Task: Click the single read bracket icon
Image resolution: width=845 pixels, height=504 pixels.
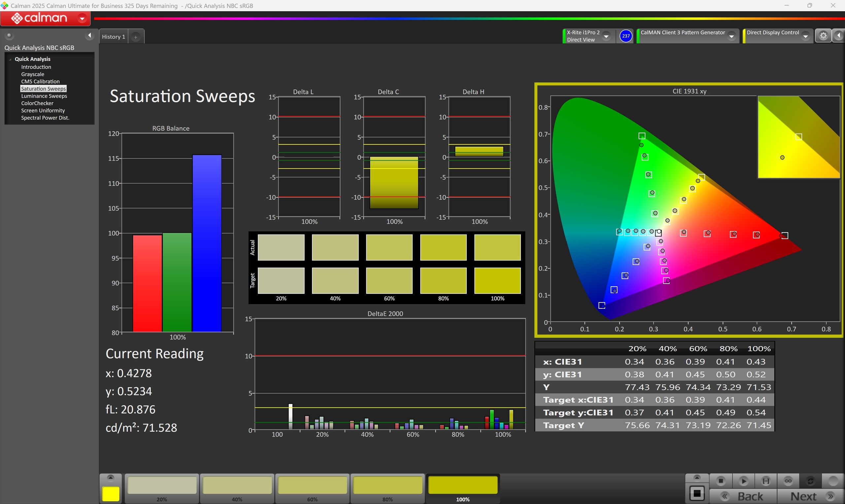Action: pos(765,481)
